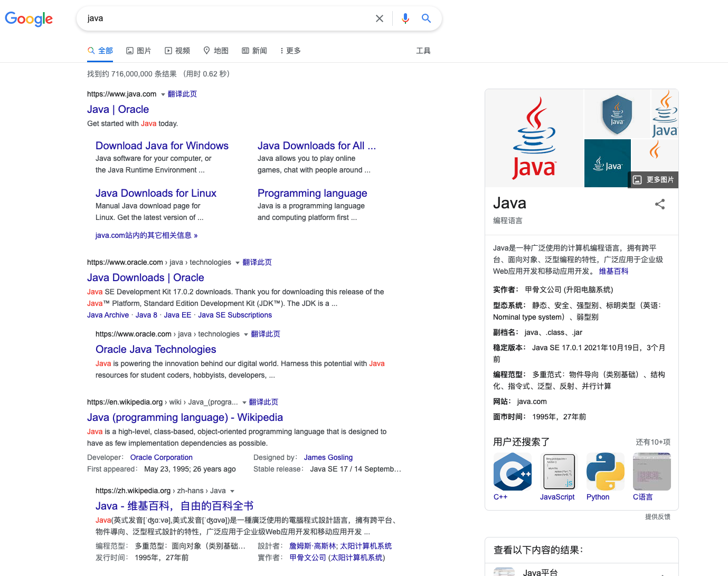Open Oracle Java Technologies result
728x576 pixels.
point(156,349)
